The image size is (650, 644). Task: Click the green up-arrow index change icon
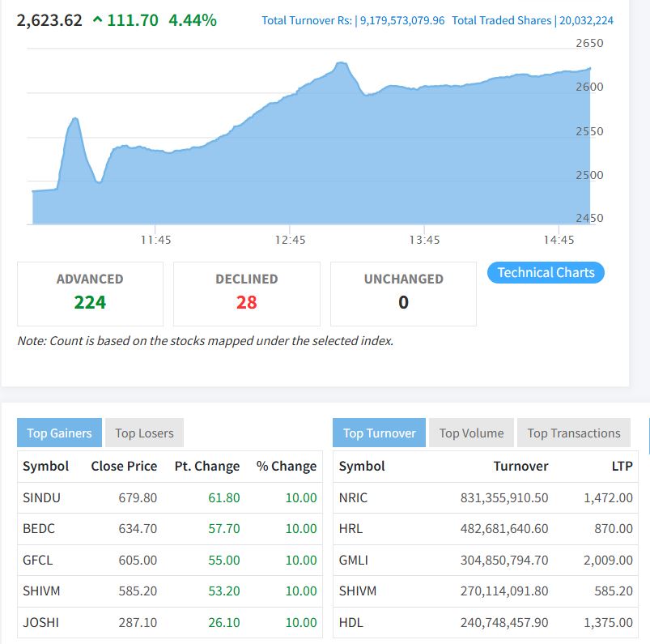[97, 20]
